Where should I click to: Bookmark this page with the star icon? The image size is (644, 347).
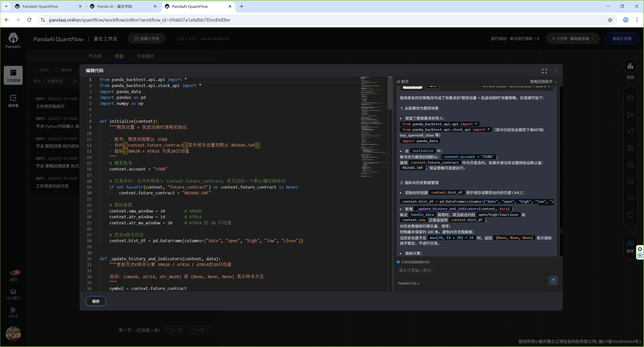(610, 20)
